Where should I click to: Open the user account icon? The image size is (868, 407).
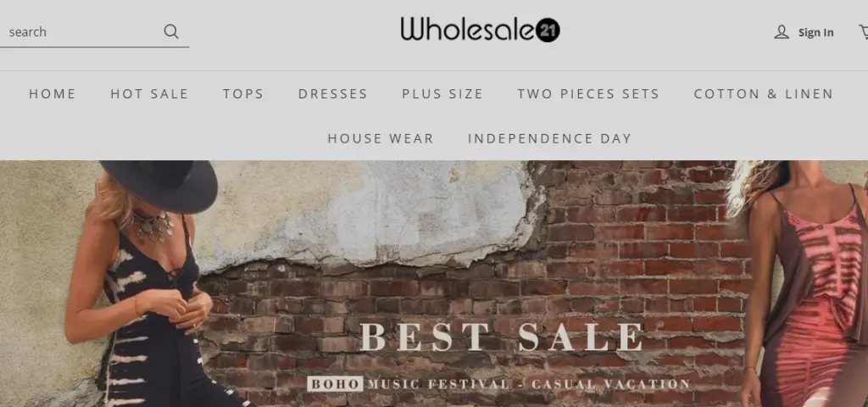click(781, 32)
